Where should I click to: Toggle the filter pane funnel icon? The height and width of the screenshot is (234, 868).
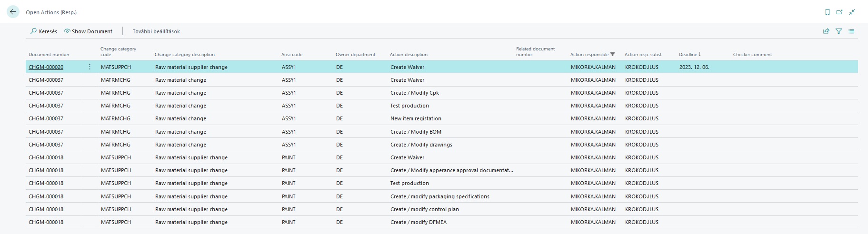coord(838,31)
